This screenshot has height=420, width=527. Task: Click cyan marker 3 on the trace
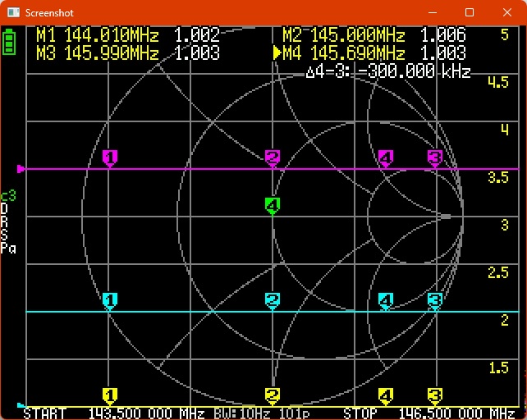tap(435, 300)
